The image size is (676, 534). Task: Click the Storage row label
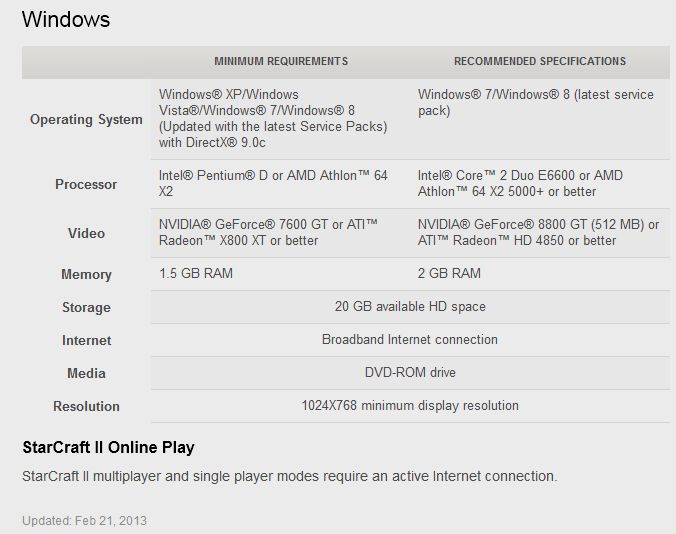(86, 307)
